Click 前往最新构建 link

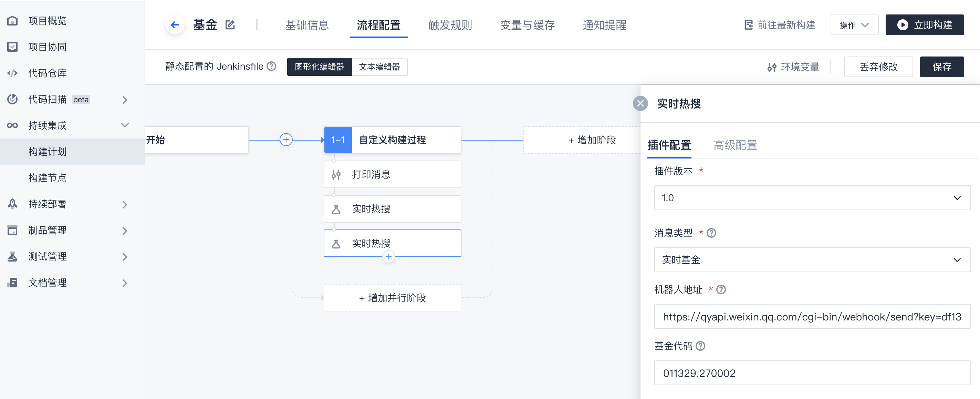(x=780, y=25)
